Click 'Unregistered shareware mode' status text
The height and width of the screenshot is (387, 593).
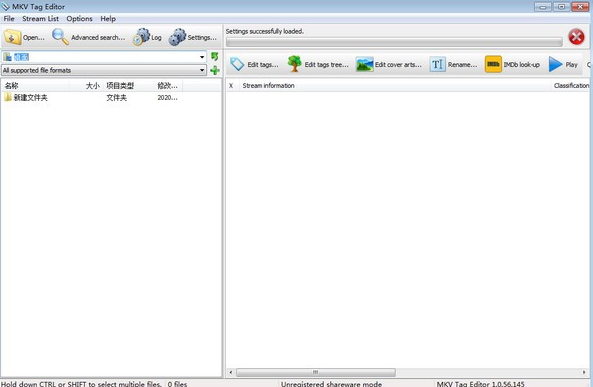[331, 383]
